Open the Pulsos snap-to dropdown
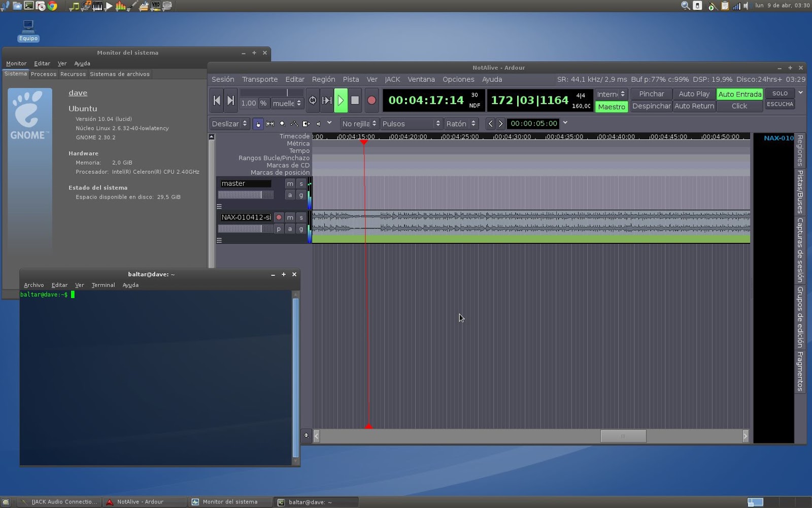 tap(412, 123)
